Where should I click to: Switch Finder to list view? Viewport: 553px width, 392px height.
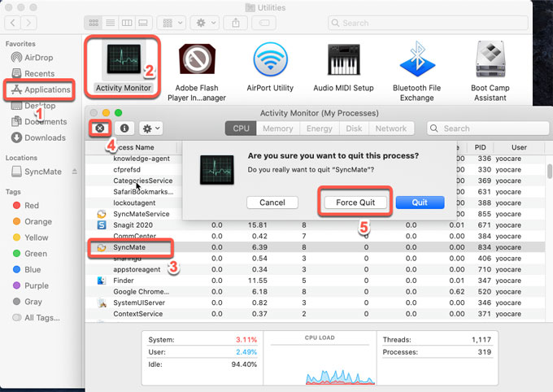coord(111,23)
